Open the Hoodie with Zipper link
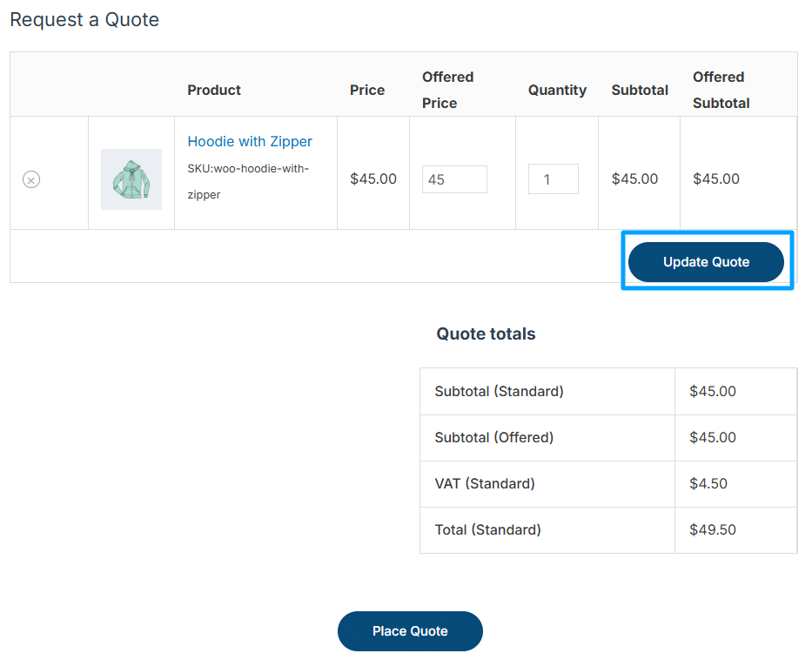The width and height of the screenshot is (812, 660). point(250,141)
